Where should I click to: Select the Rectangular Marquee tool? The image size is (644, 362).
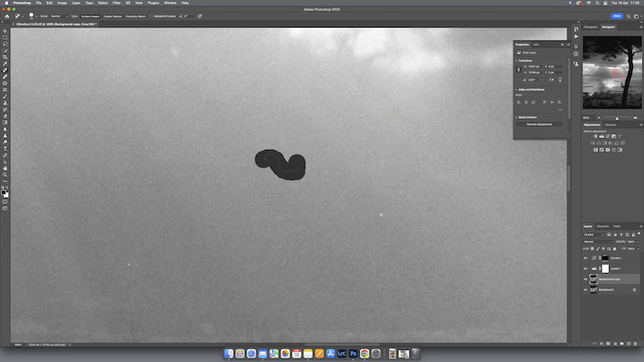(5, 38)
